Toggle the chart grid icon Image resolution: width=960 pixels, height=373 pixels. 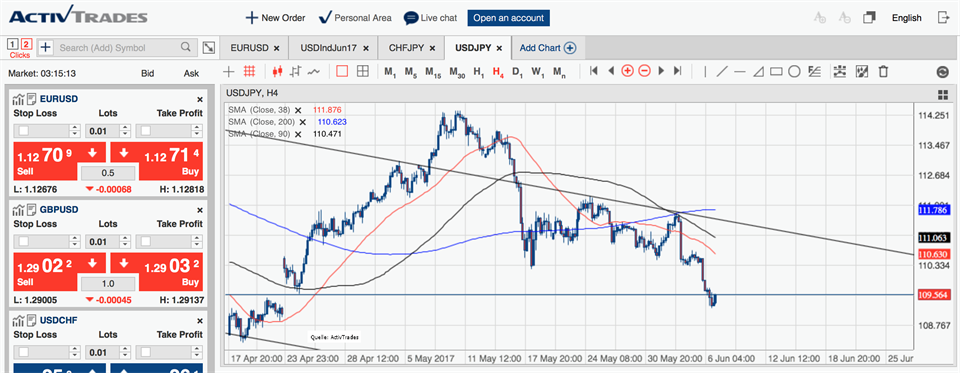click(249, 72)
